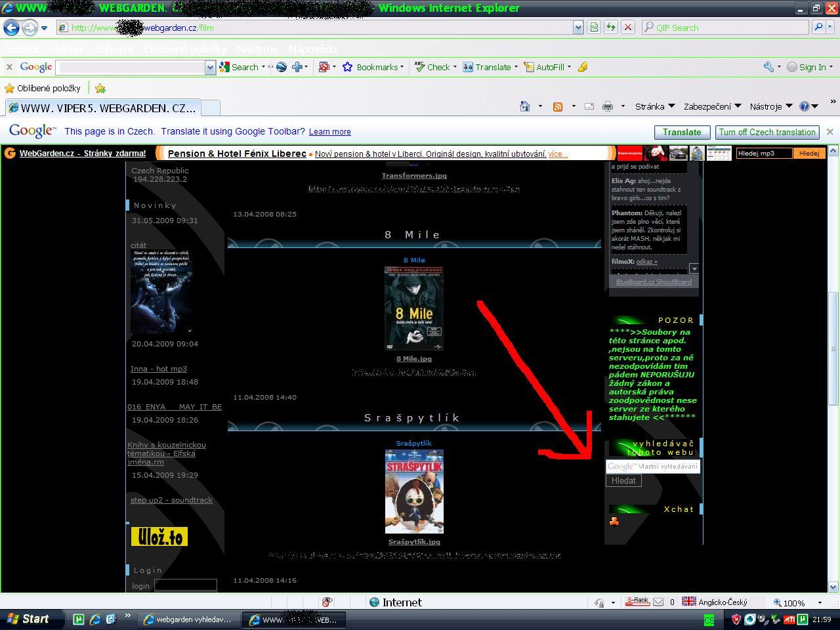Viewport: 840px width, 630px height.
Task: Click the 8 Mile movie poster thumbnail
Action: click(x=414, y=308)
